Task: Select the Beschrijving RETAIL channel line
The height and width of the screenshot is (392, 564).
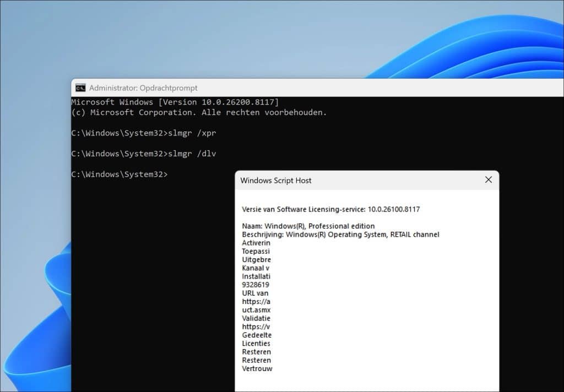Action: 340,235
